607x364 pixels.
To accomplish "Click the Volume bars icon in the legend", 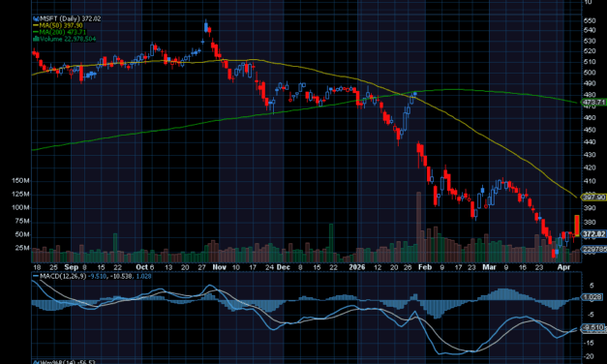I will click(36, 39).
